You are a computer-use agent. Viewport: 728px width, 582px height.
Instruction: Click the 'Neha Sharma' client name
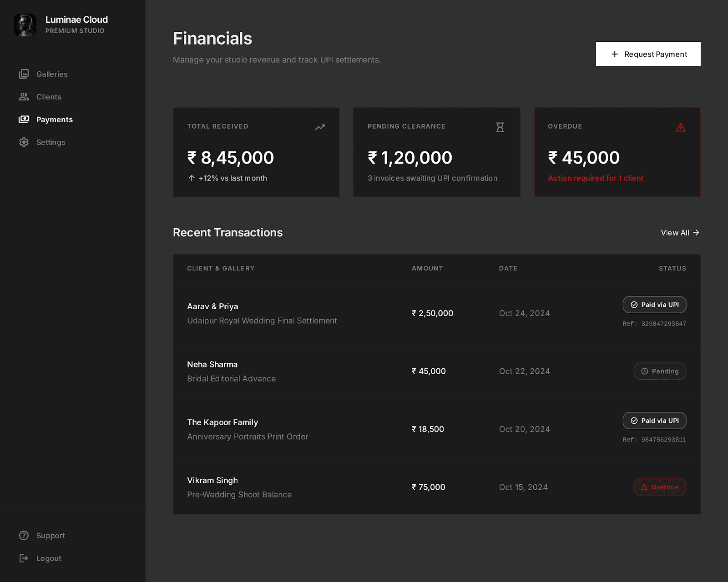point(212,364)
